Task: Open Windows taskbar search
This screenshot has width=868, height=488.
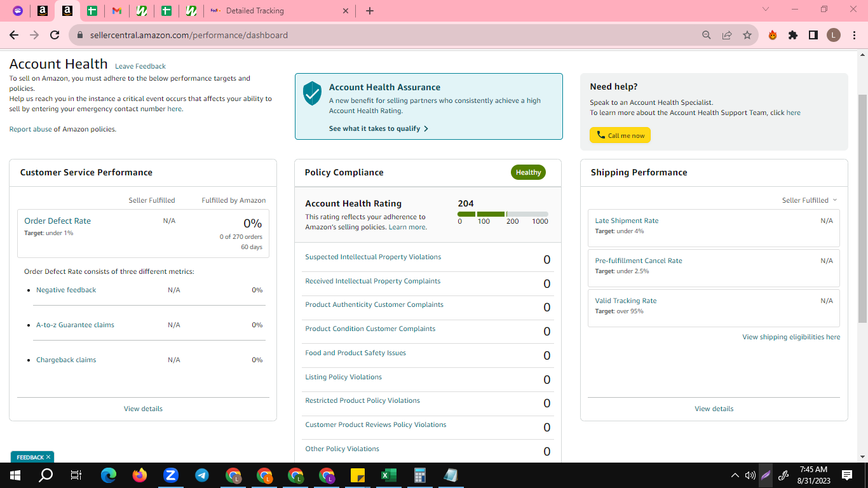Action: pos(46,475)
